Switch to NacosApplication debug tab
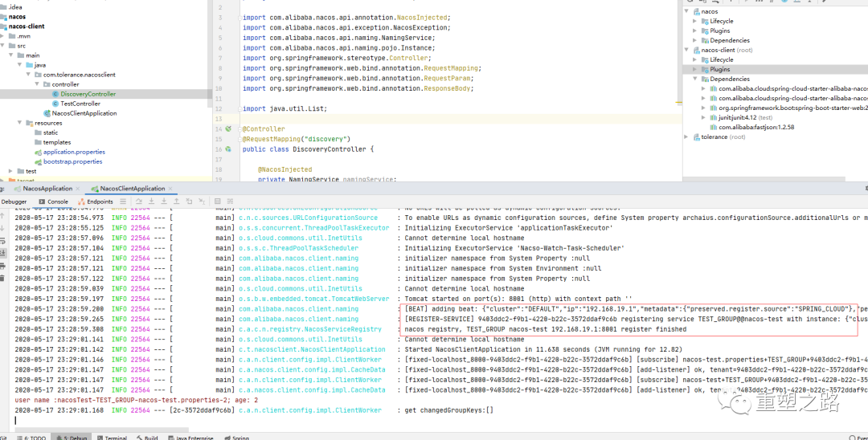The image size is (868, 440). click(47, 189)
